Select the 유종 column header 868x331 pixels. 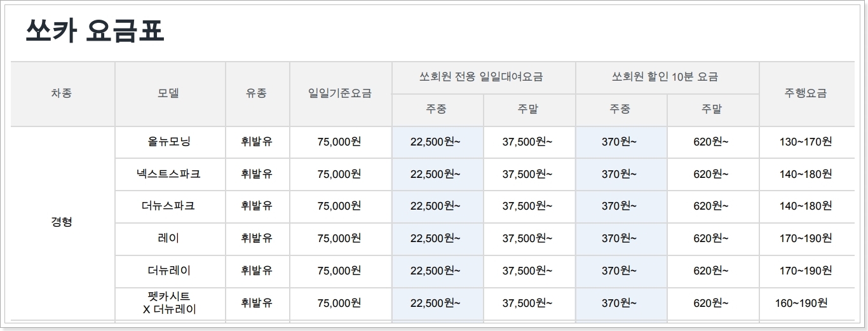click(x=257, y=93)
